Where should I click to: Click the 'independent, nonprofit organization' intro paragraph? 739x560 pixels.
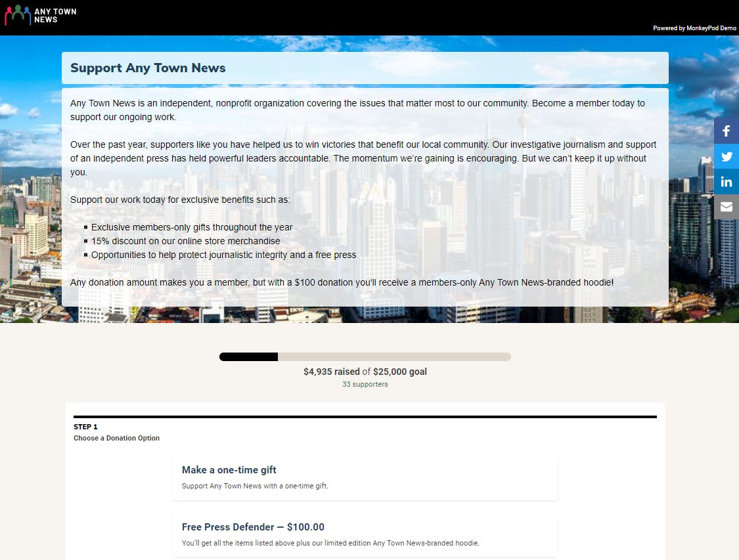click(x=358, y=110)
